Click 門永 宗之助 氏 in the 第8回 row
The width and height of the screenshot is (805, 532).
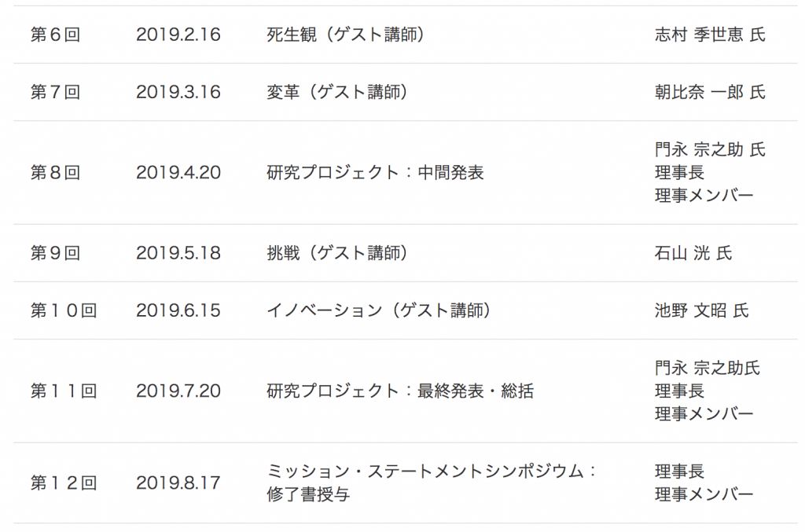710,150
